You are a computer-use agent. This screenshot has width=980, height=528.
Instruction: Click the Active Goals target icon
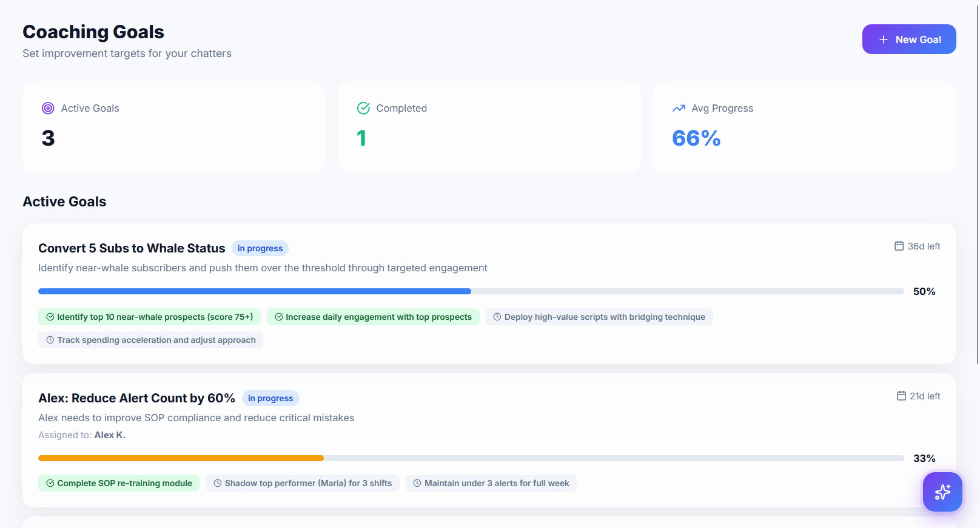tap(48, 108)
